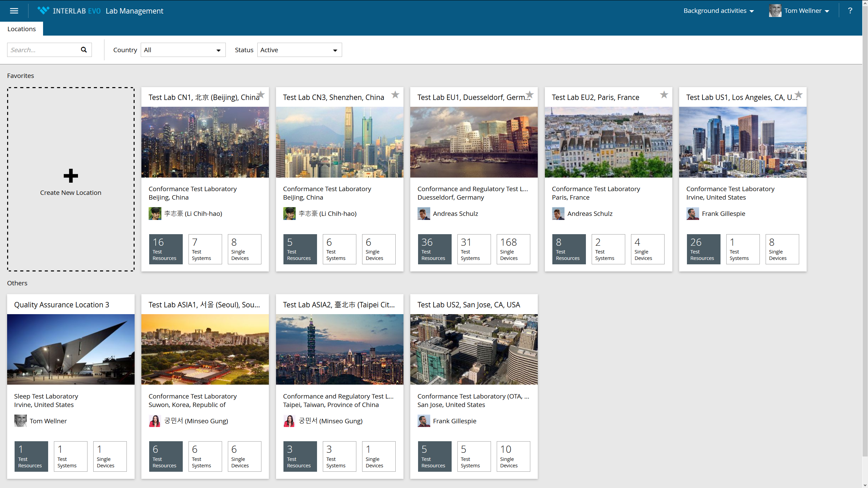Click the search magnifier icon
Viewport: 868px width, 488px height.
click(84, 50)
